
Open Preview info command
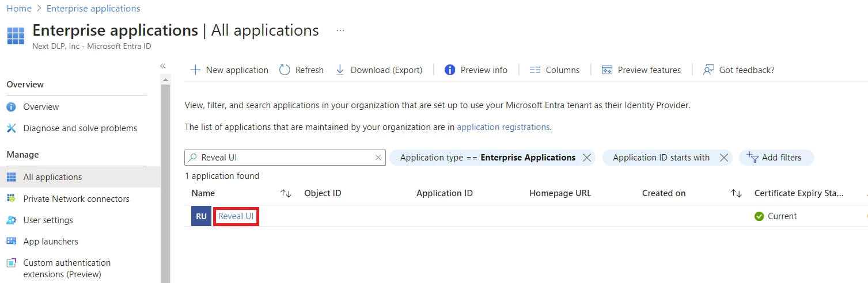tap(484, 70)
